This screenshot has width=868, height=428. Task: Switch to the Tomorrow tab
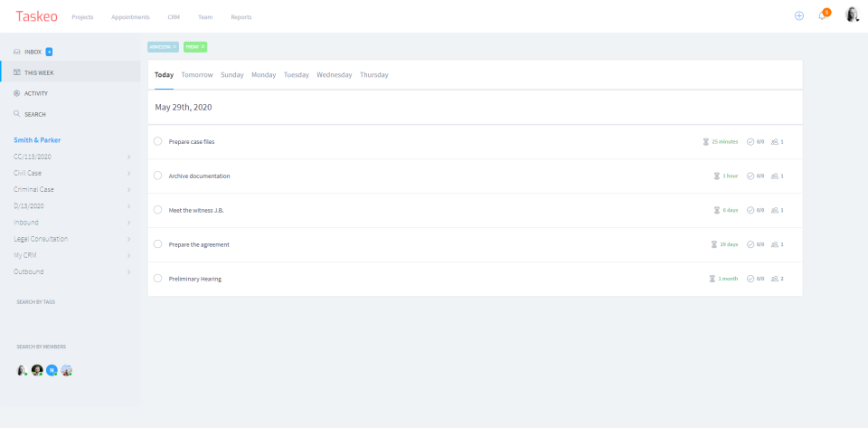[197, 75]
